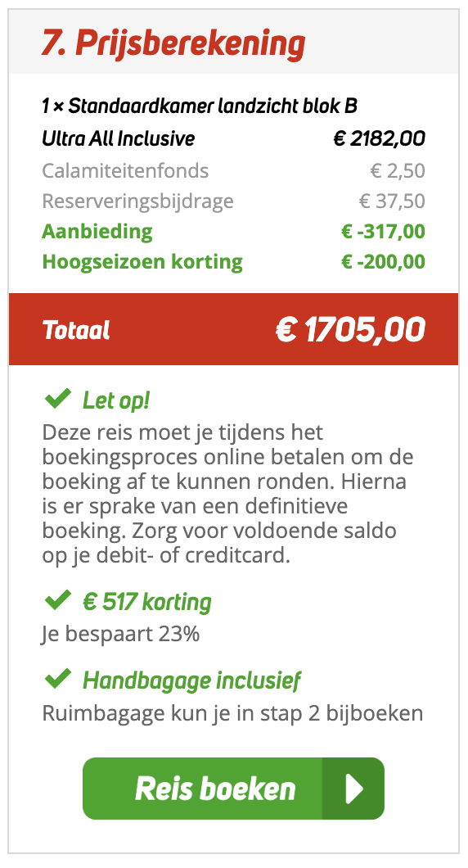Click the total price € 1705,00
Image resolution: width=468 pixels, height=868 pixels.
350,330
